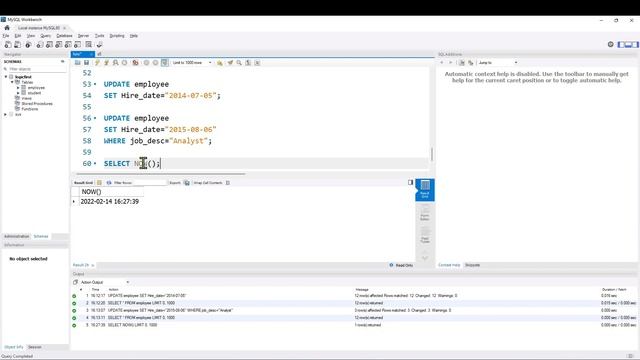Click the rollback transaction icon

pos(155,62)
